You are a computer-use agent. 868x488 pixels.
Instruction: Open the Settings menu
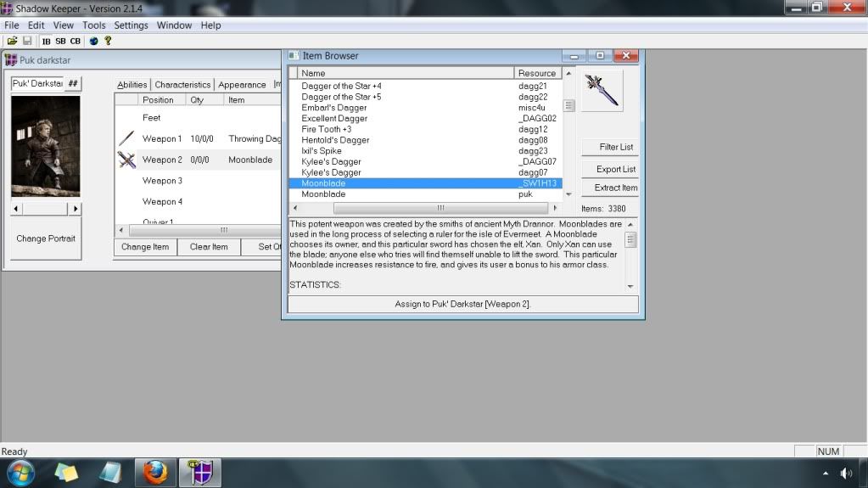[x=131, y=25]
